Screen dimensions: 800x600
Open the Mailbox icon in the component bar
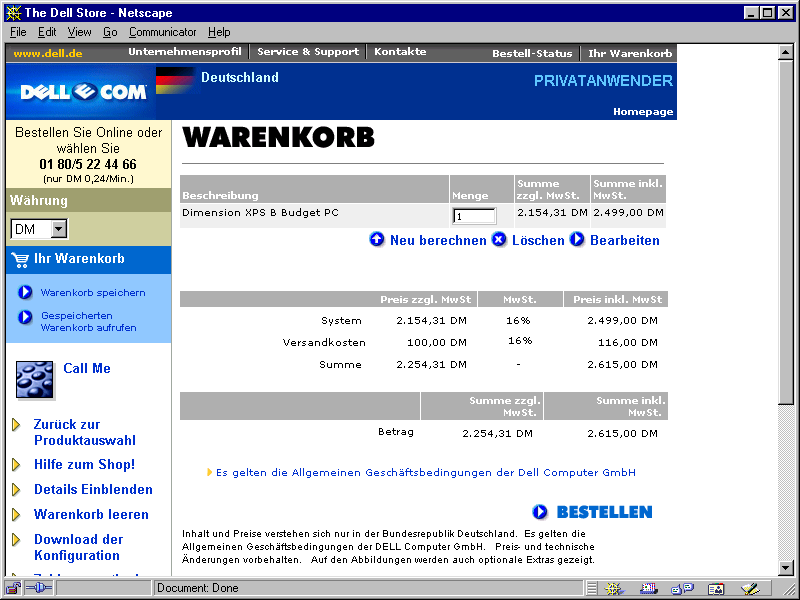pyautogui.click(x=648, y=589)
